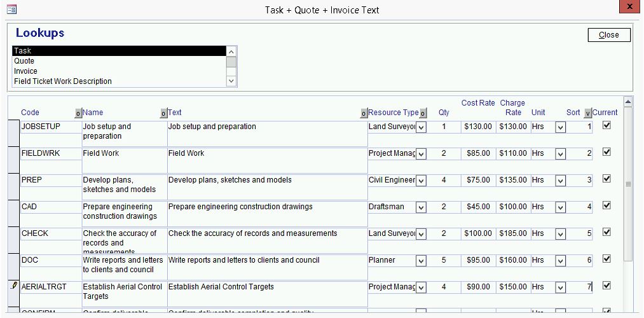
Task: Select Invoice in the Lookups list
Action: 25,71
